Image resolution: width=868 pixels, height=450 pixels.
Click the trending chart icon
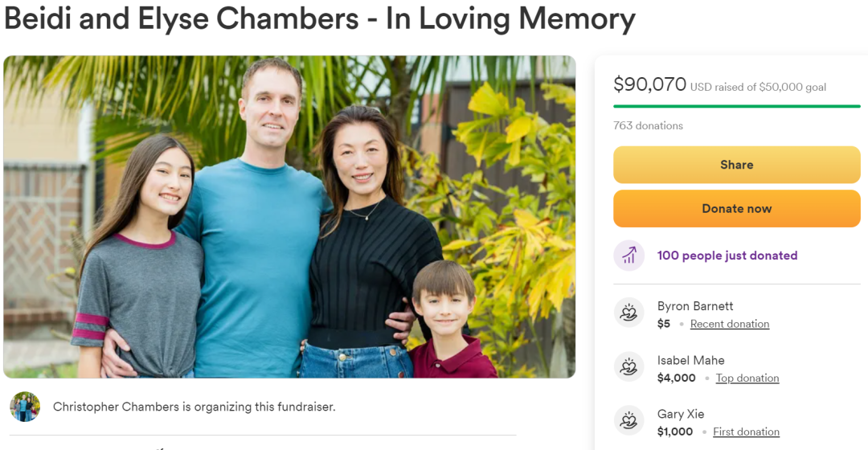click(628, 256)
